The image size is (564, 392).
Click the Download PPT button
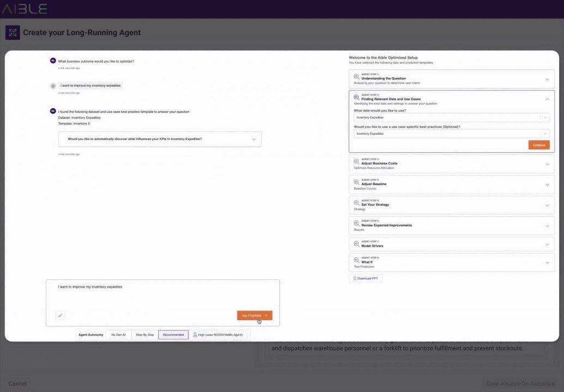click(366, 278)
